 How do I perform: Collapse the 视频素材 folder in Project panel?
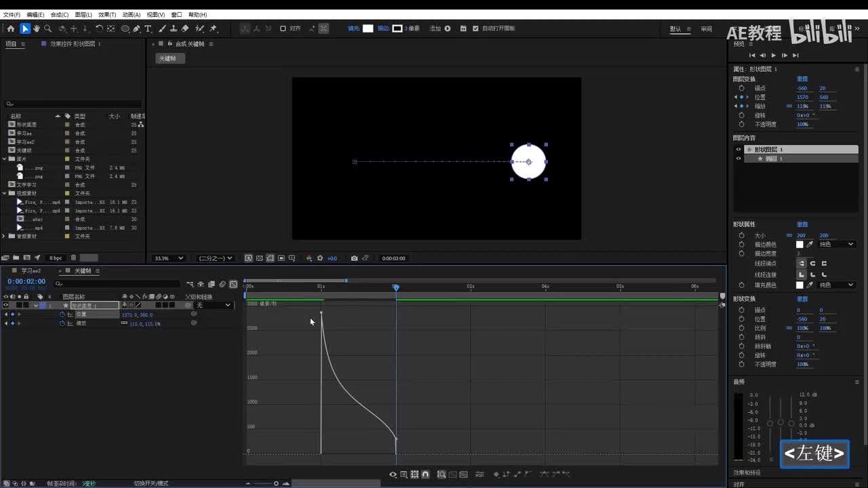pos(4,193)
